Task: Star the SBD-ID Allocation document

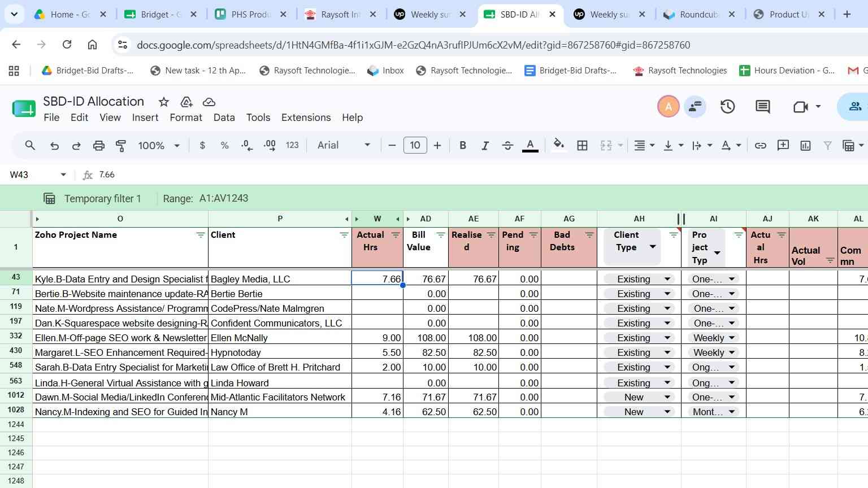Action: [x=164, y=102]
